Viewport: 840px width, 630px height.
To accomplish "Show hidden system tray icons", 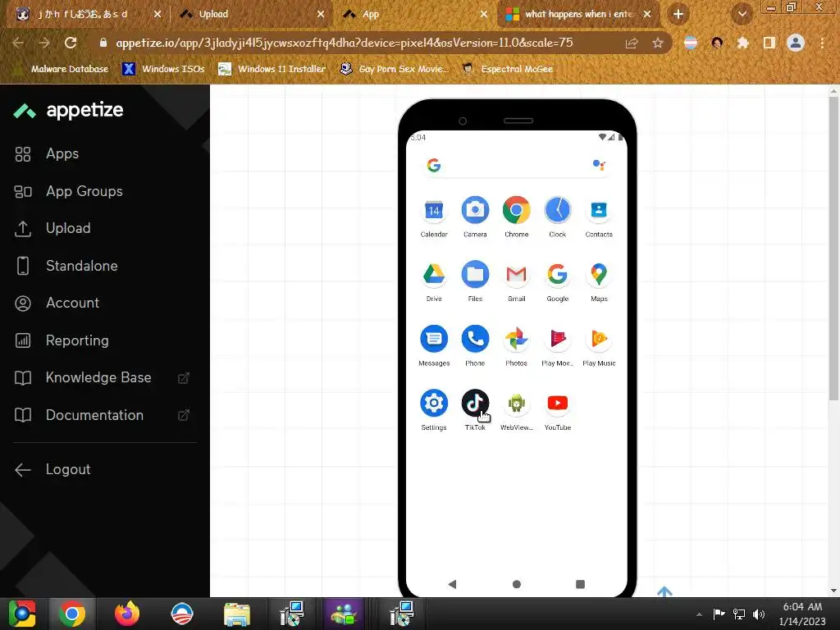I will [x=699, y=614].
